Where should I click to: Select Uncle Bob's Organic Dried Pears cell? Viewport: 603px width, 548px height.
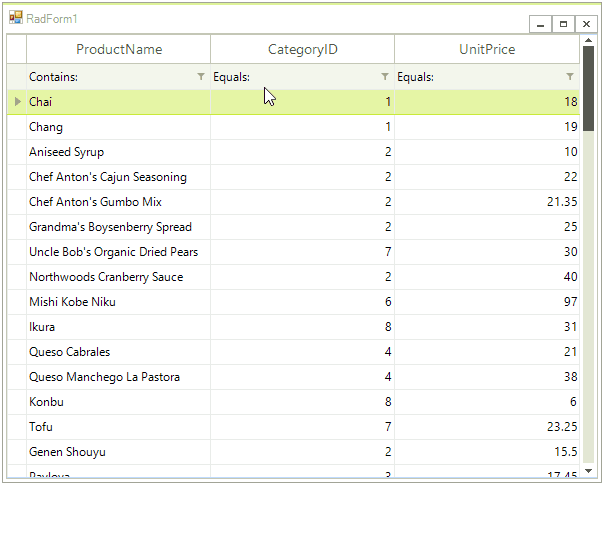pyautogui.click(x=118, y=252)
